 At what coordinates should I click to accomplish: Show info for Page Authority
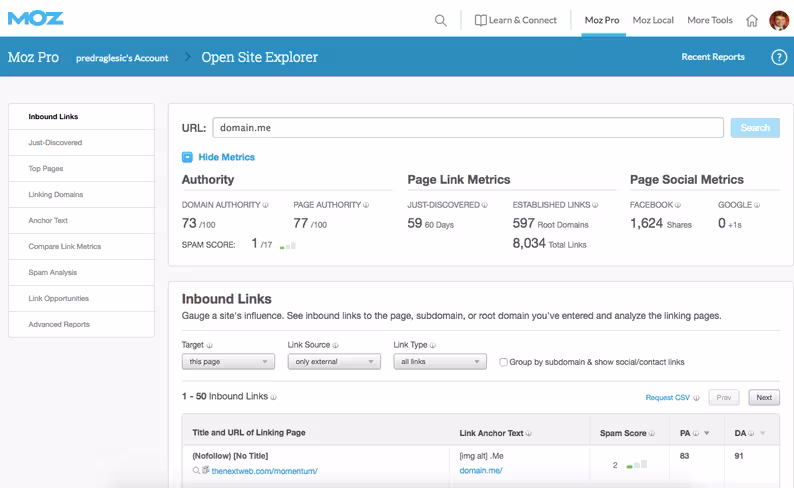pos(366,205)
